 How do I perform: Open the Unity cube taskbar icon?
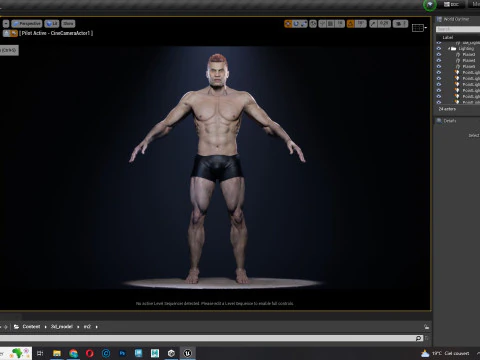tap(171, 353)
